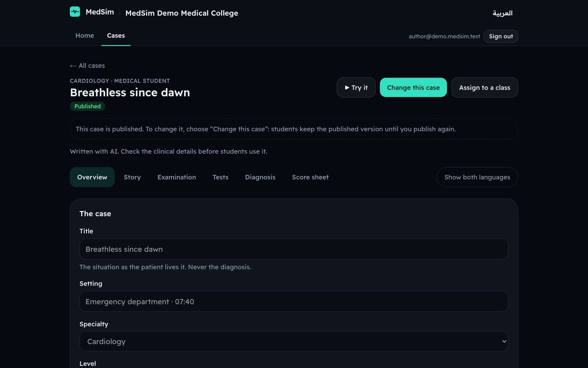
Task: Click the back arrow beside All cases
Action: (73, 66)
